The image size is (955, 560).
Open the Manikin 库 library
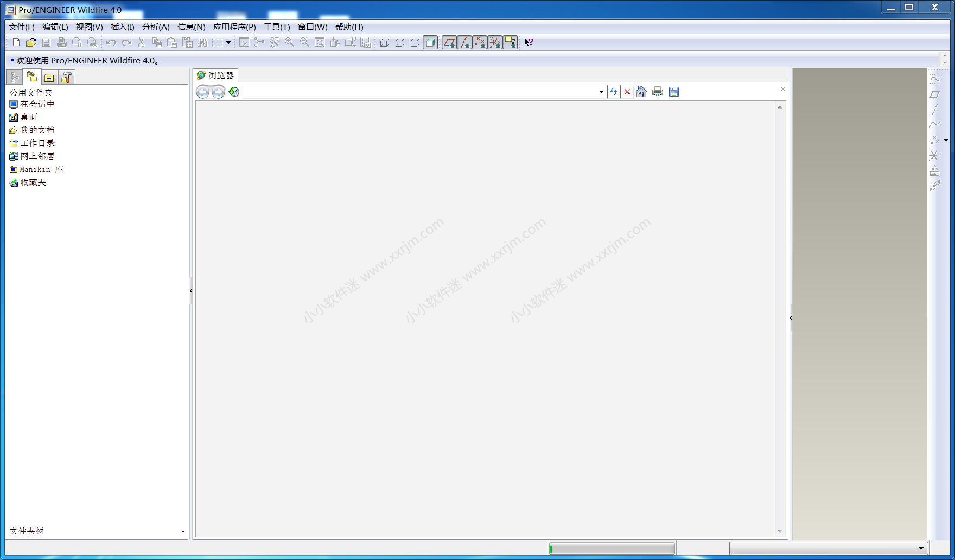(x=36, y=169)
